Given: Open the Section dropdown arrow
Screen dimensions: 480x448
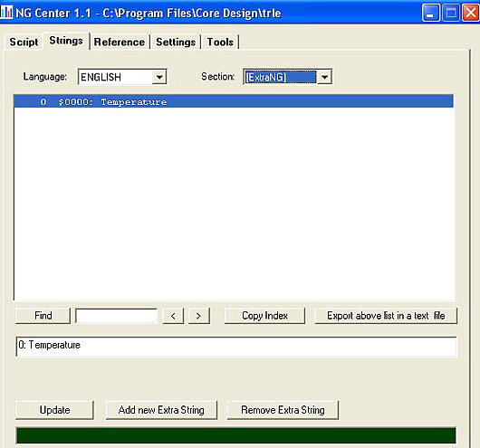Looking at the screenshot, I should tap(324, 77).
